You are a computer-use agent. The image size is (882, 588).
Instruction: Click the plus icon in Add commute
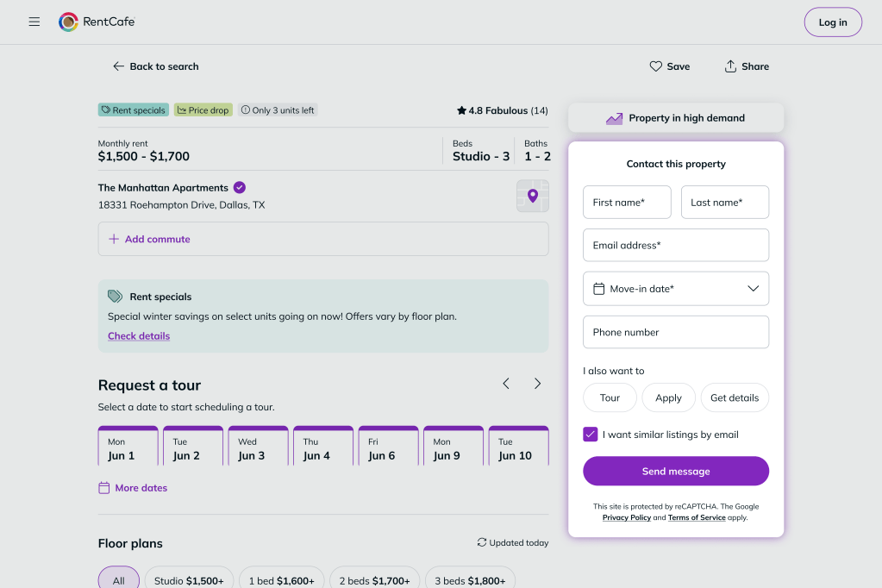[x=114, y=239]
